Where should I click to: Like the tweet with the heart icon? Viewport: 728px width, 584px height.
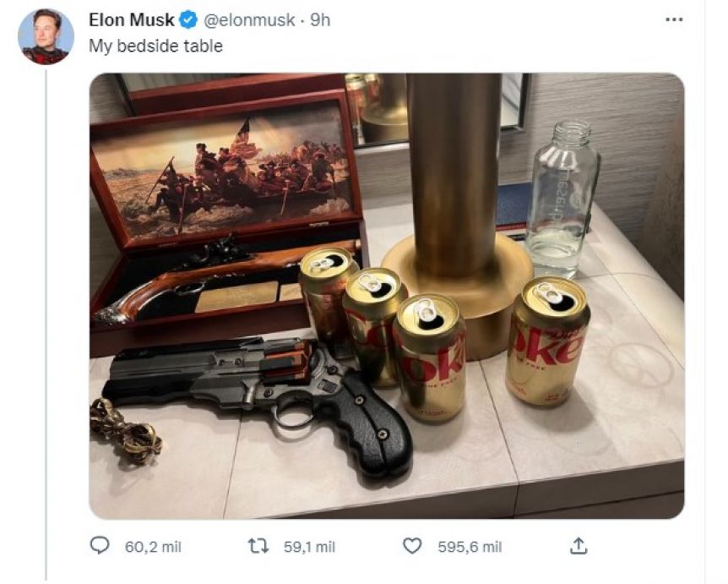point(411,546)
